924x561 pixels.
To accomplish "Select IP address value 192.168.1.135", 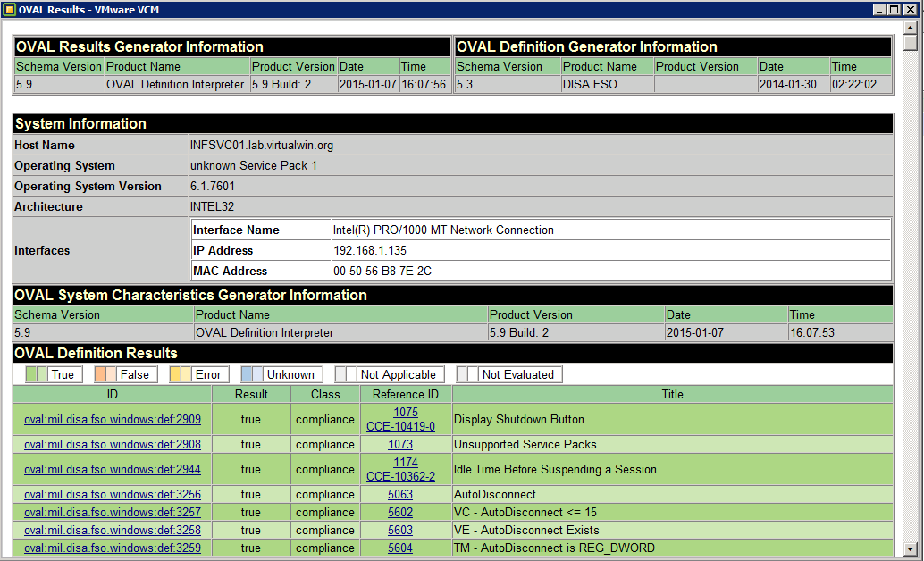I will tap(370, 250).
